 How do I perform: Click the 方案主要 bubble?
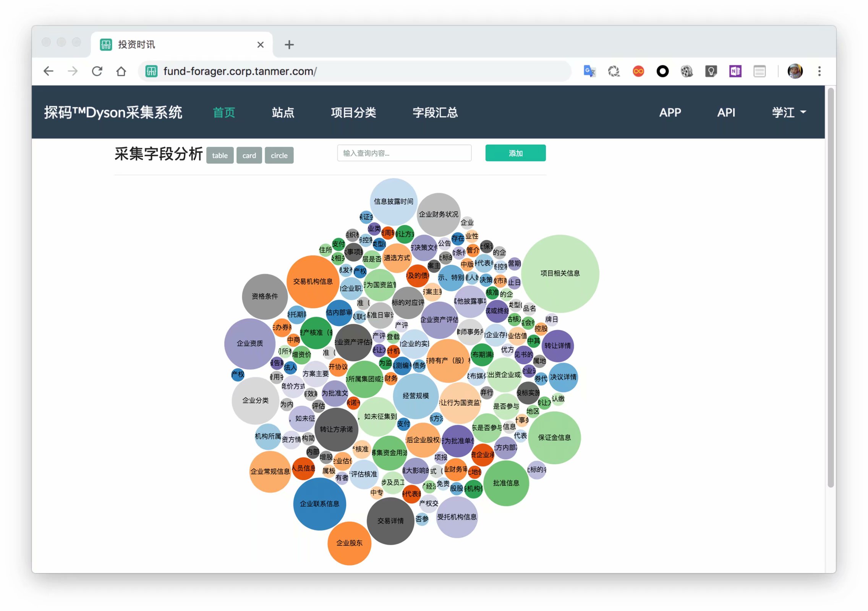pos(316,374)
